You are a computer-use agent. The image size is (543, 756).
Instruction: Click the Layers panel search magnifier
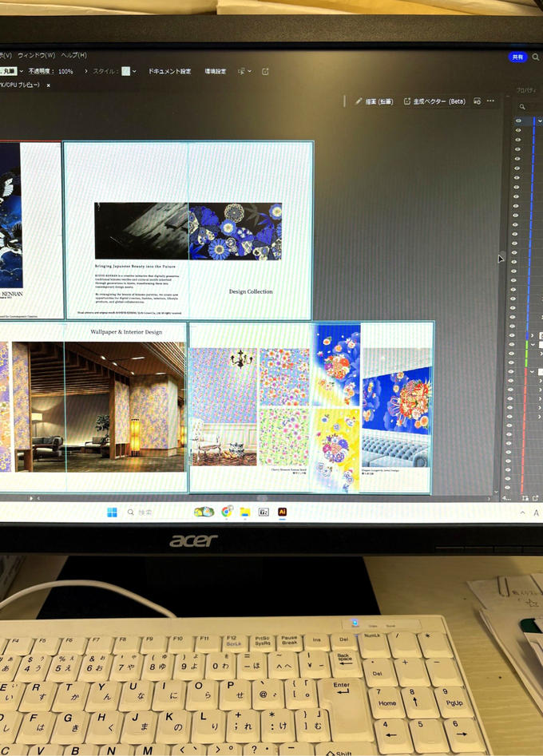click(521, 106)
